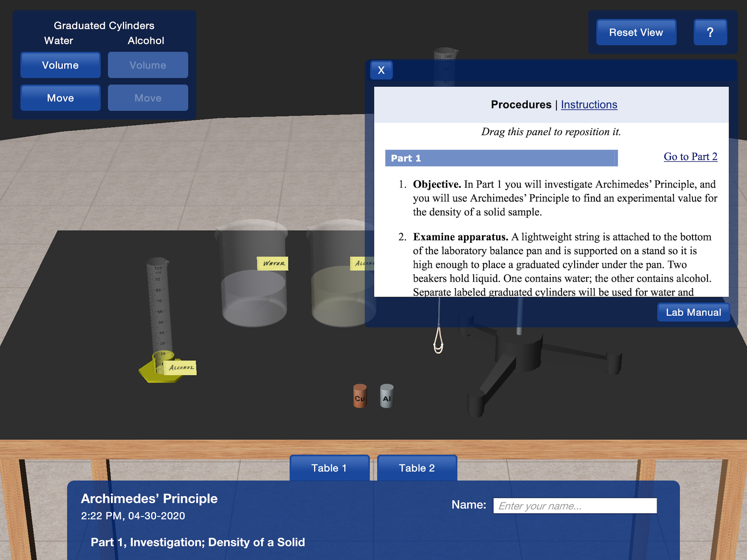Click the Name input field
The height and width of the screenshot is (560, 747).
(575, 506)
